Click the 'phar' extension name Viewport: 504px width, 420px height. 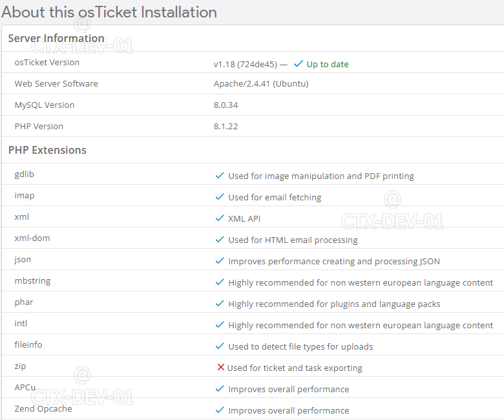click(24, 302)
